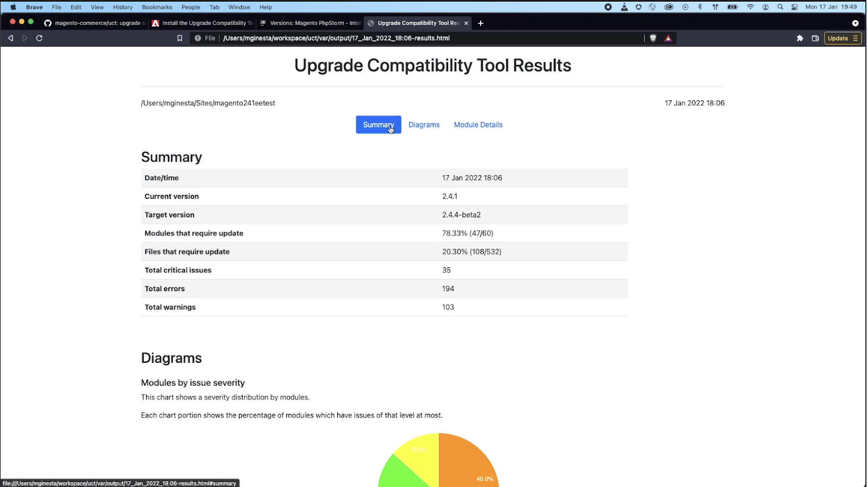Click the Summary button
The image size is (868, 487).
(x=379, y=125)
